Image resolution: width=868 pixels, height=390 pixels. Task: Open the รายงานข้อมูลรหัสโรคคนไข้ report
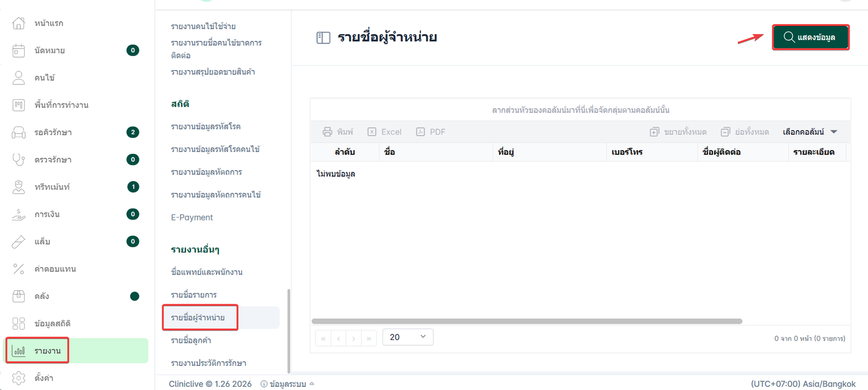215,149
